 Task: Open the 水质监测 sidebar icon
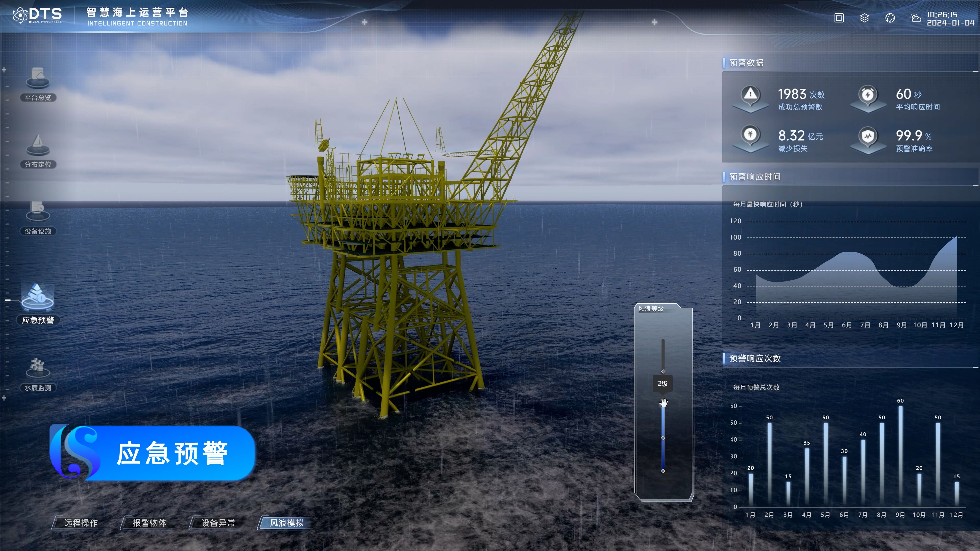[38, 368]
